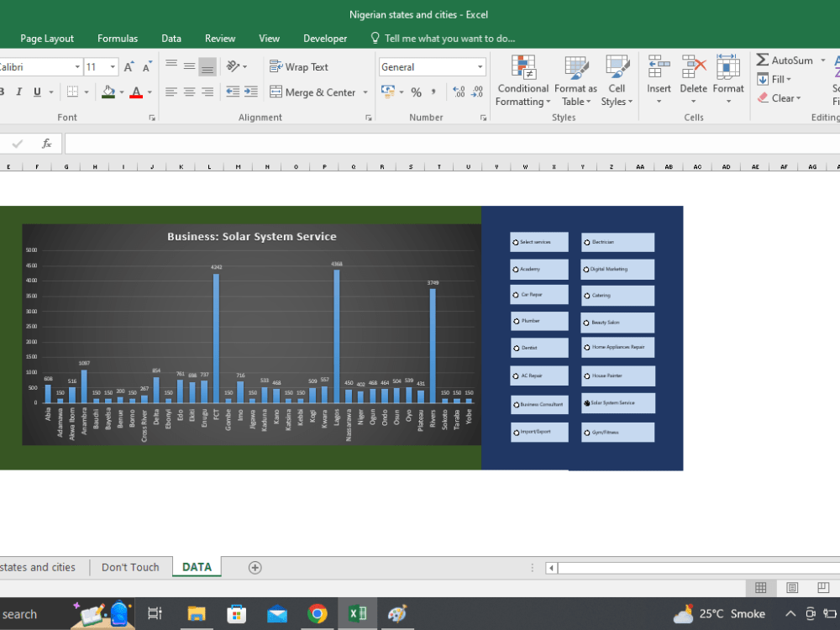Click Merge & Center
This screenshot has width=840, height=630.
(312, 92)
